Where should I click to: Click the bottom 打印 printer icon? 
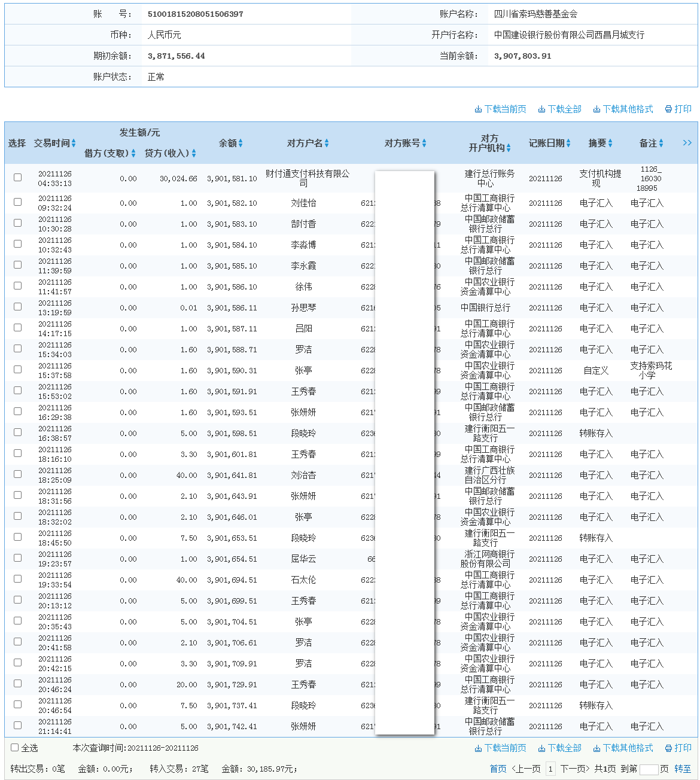[668, 748]
